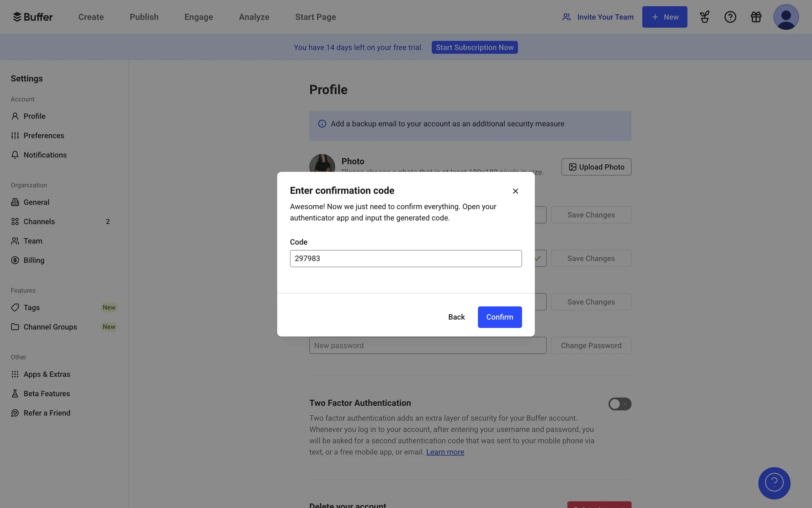Click the sprout icon in top bar

click(x=705, y=17)
